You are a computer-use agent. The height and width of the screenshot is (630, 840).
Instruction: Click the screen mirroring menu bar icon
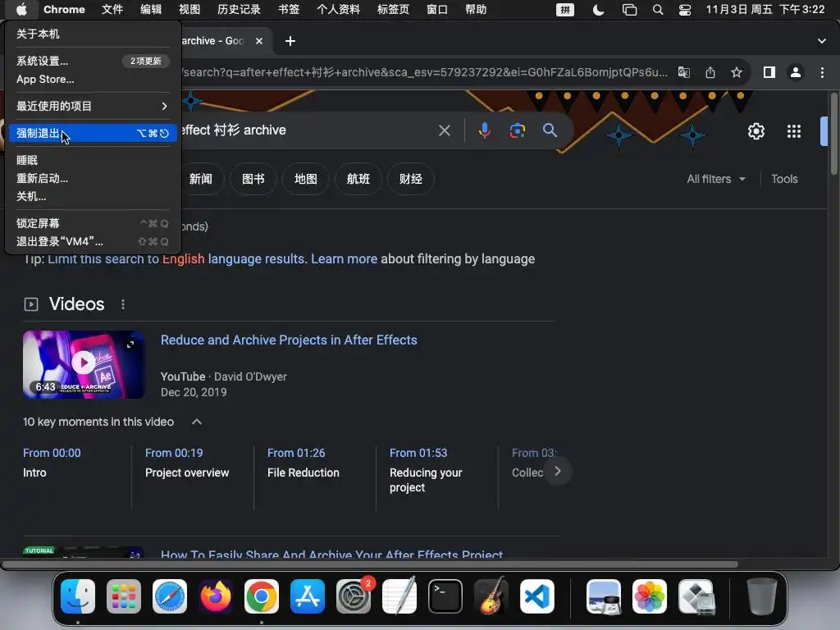point(629,10)
